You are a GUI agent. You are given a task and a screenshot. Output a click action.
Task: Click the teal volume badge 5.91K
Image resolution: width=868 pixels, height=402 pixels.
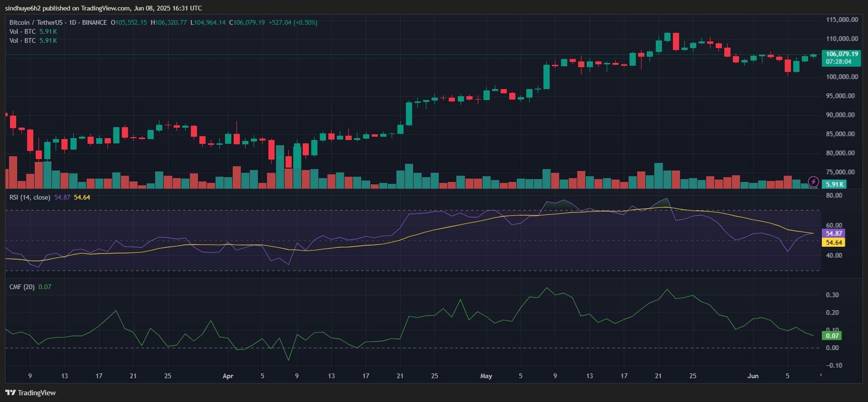[x=835, y=184]
